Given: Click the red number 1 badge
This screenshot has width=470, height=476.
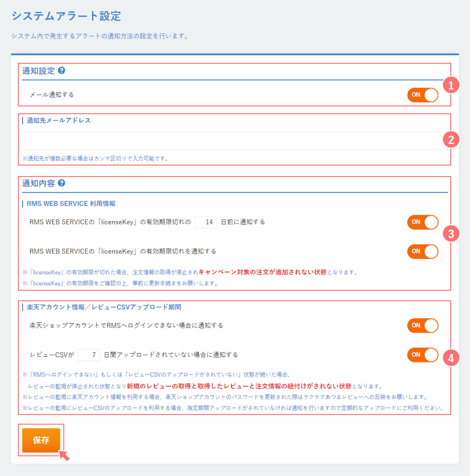Looking at the screenshot, I should coord(451,85).
